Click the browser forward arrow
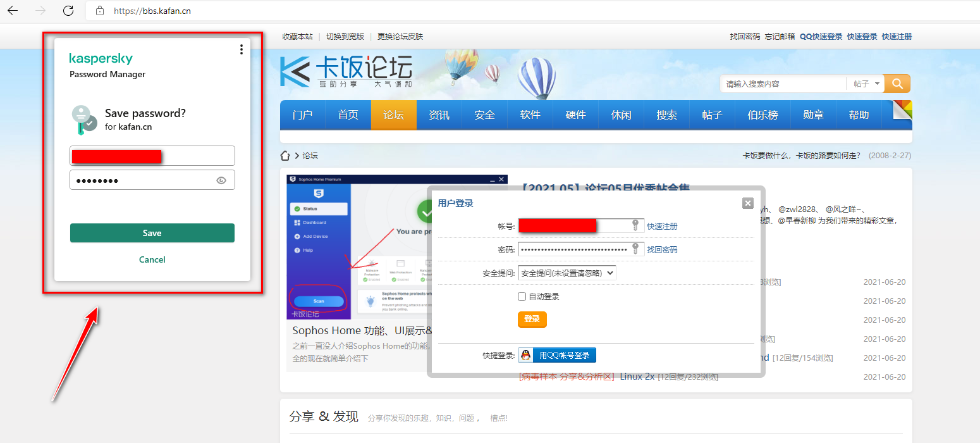Viewport: 980px width, 443px height. click(x=40, y=11)
